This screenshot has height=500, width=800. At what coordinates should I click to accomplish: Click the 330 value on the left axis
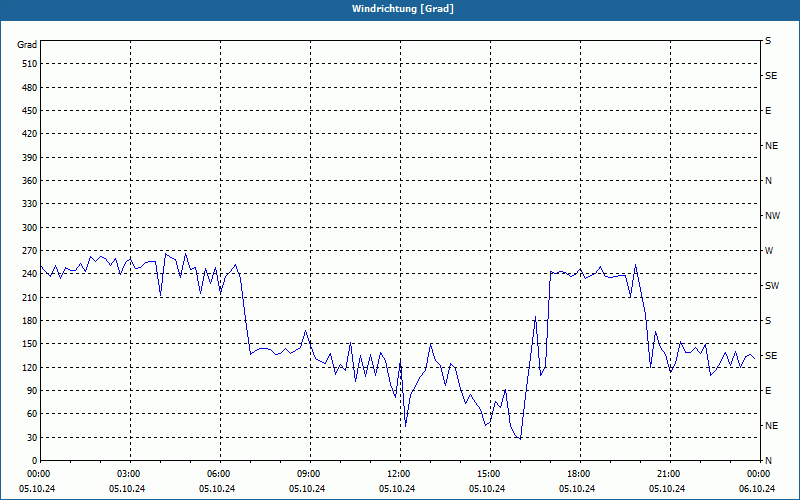coord(30,204)
